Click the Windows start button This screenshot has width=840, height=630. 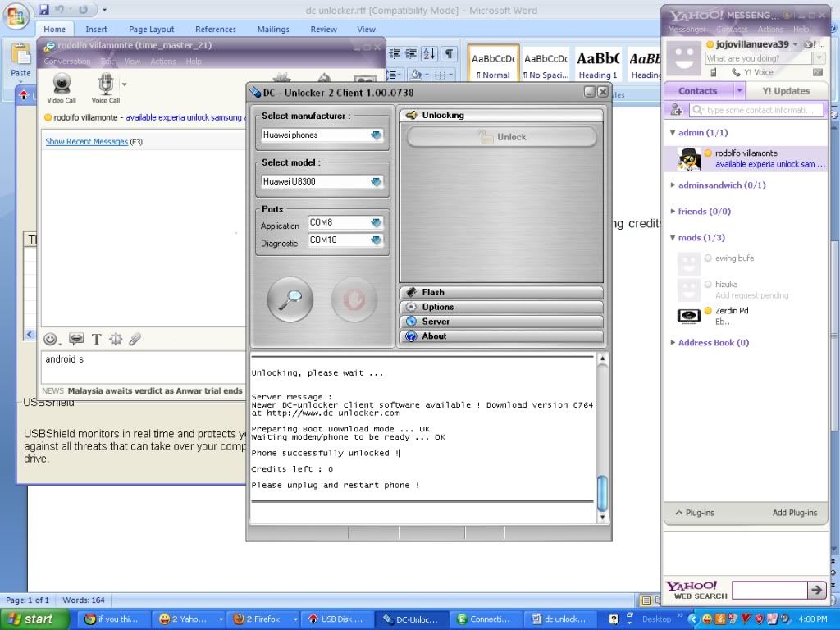click(x=29, y=619)
